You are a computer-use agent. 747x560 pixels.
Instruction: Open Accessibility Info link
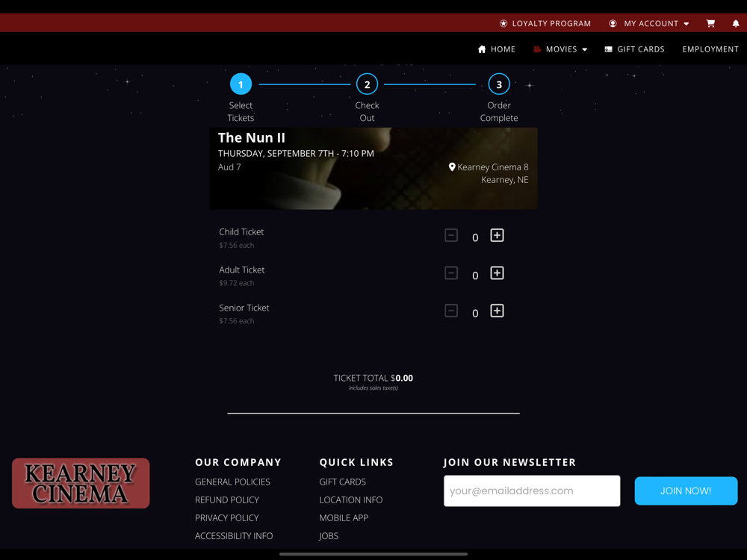234,536
